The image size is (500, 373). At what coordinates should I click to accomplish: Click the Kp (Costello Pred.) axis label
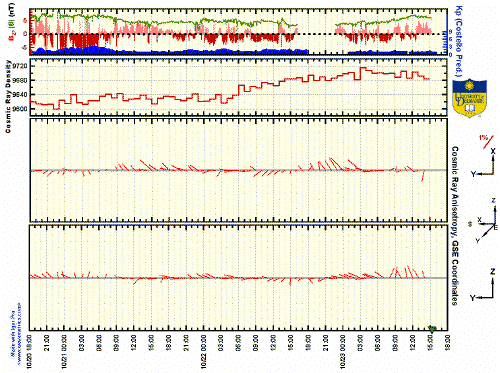point(459,40)
